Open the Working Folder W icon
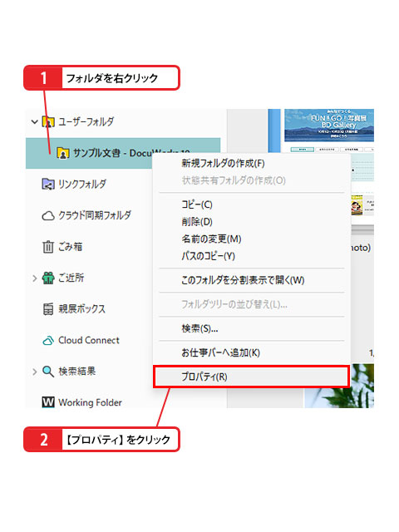 (x=48, y=402)
